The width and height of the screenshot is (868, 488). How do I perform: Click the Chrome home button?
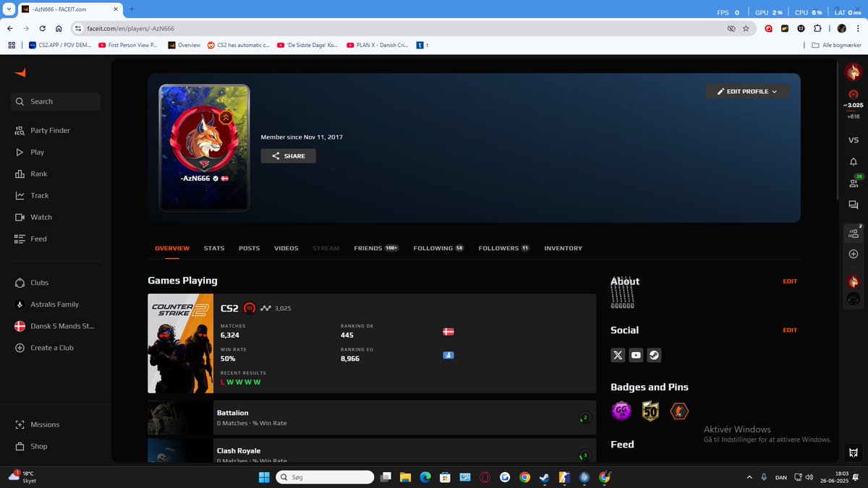pyautogui.click(x=60, y=28)
